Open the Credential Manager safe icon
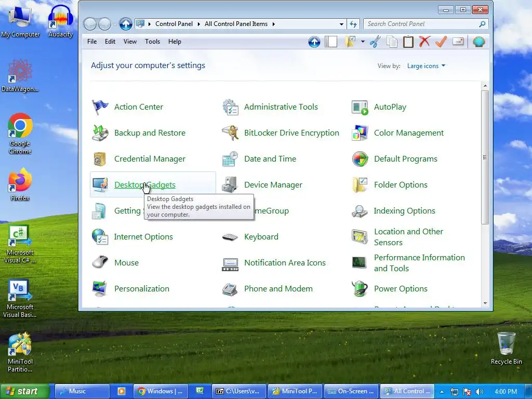The image size is (532, 399). [x=100, y=159]
